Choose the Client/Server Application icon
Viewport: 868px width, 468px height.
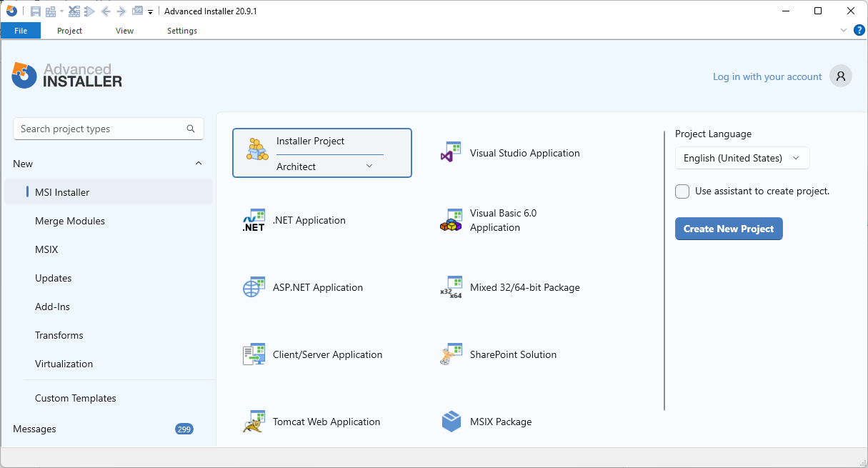pyautogui.click(x=254, y=354)
